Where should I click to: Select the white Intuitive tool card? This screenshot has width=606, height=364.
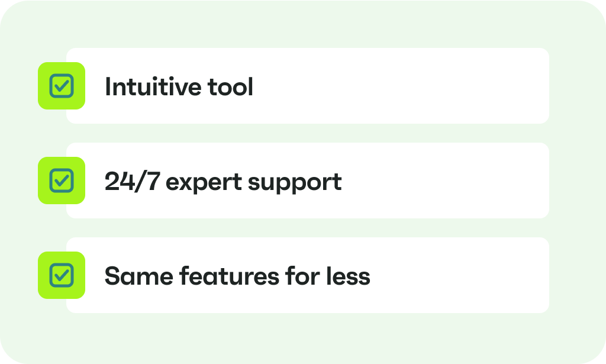click(x=308, y=86)
